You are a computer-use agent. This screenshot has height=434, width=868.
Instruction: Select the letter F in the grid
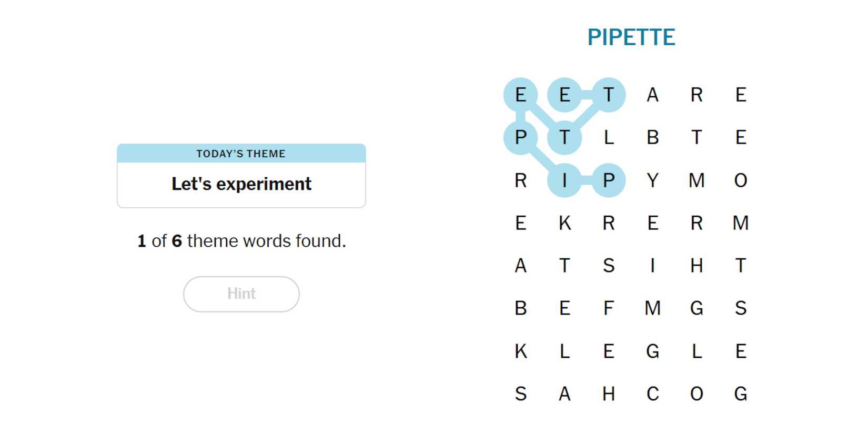609,308
